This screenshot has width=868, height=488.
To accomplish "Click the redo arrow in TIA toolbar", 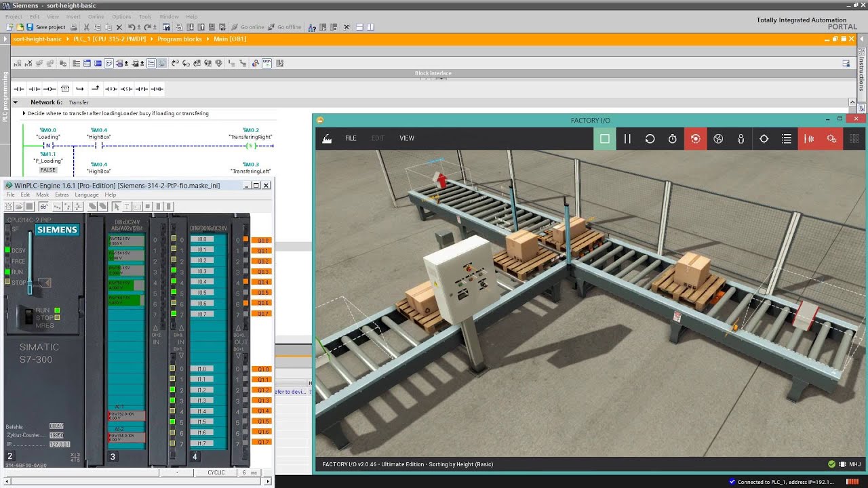I will [x=146, y=27].
